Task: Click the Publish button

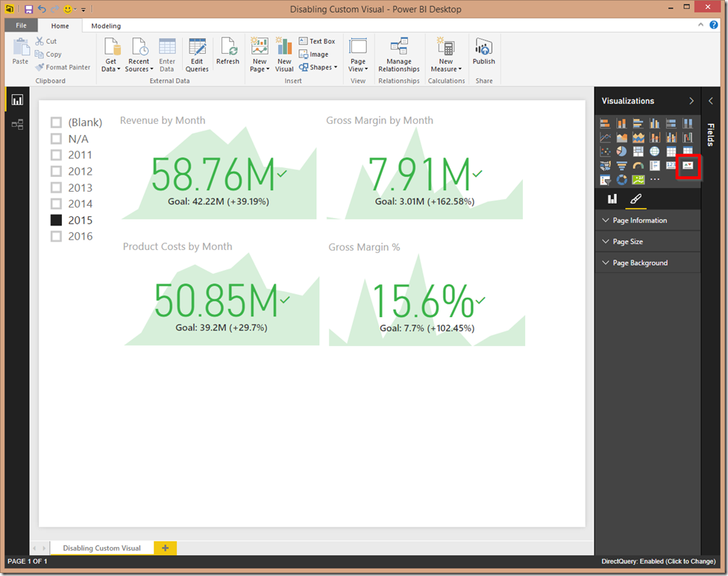Action: 484,51
